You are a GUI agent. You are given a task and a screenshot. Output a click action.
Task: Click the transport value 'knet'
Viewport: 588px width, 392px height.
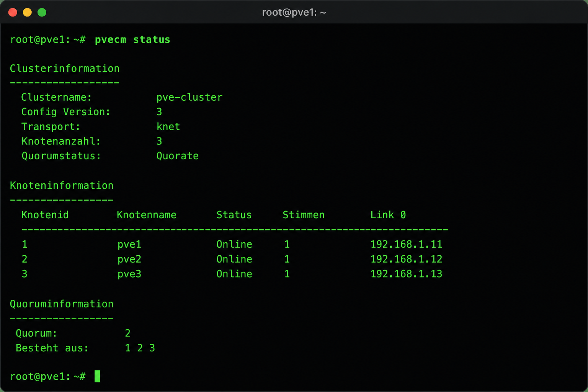point(168,127)
